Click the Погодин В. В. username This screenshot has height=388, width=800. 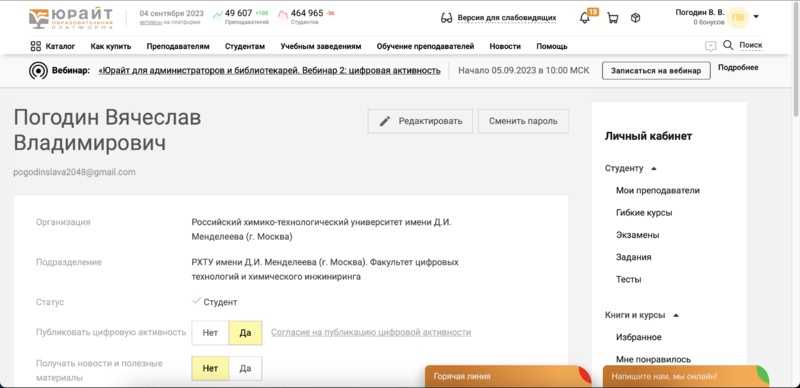699,12
